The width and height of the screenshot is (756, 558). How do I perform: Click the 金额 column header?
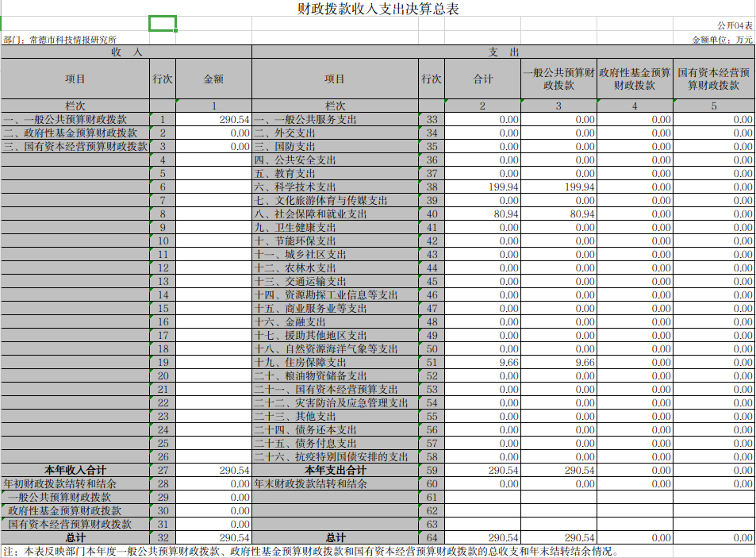pyautogui.click(x=213, y=79)
